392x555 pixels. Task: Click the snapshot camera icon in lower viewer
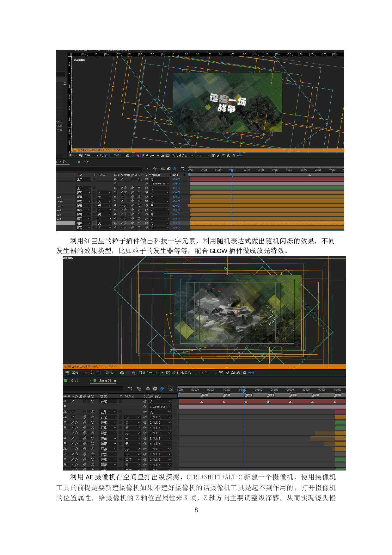coord(122,373)
